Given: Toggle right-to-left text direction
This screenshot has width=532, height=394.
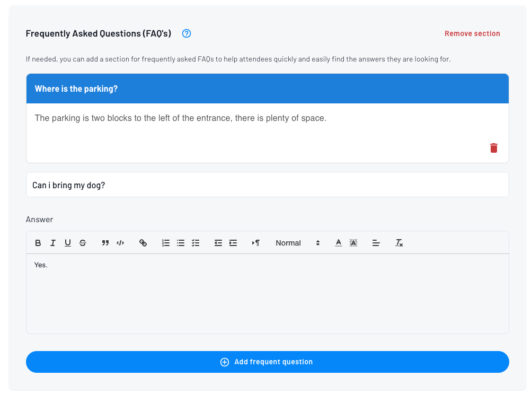Looking at the screenshot, I should click(256, 243).
